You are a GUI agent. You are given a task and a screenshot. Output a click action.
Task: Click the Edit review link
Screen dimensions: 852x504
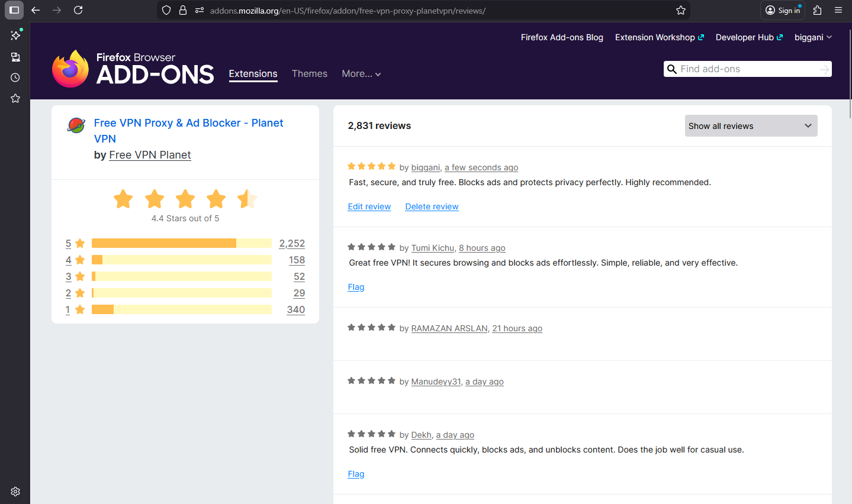(369, 206)
